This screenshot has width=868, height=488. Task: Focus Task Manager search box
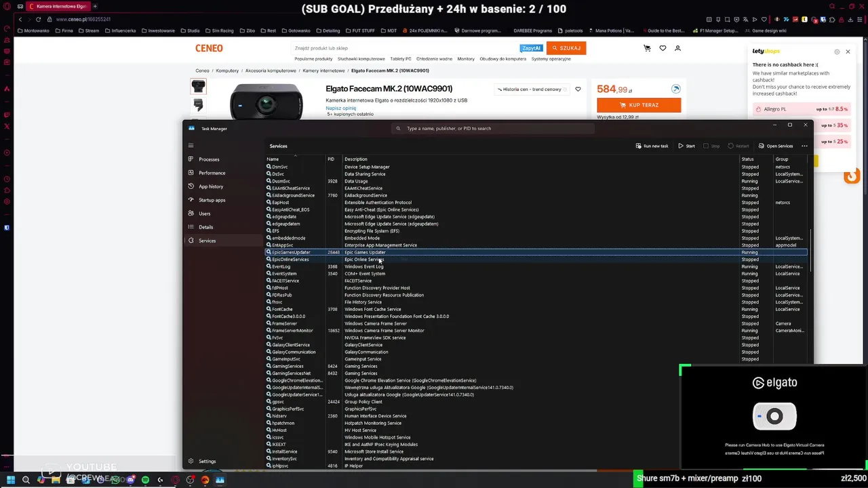(494, 128)
